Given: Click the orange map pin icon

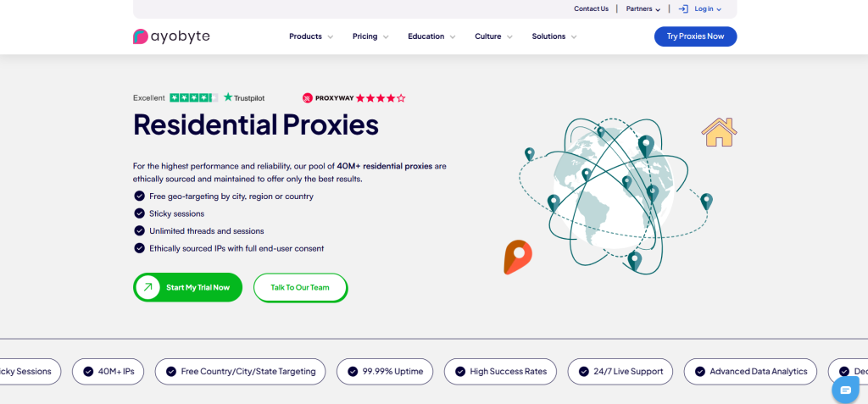Looking at the screenshot, I should pyautogui.click(x=517, y=257).
